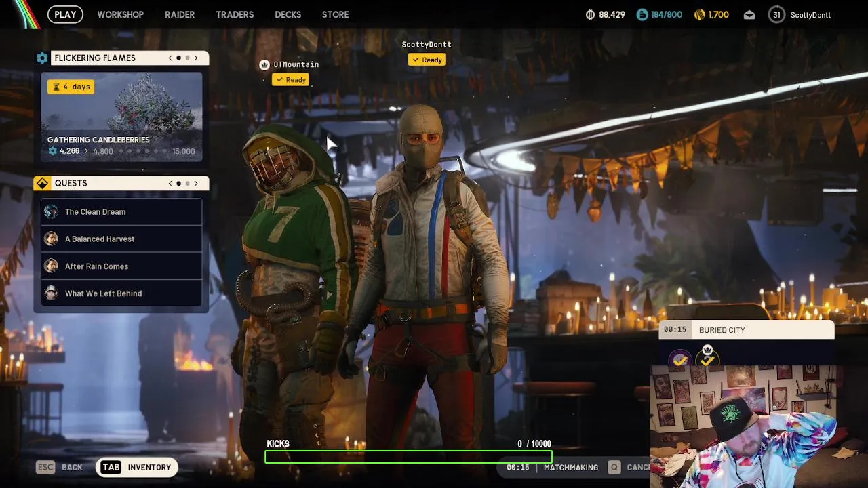This screenshot has width=868, height=488.
Task: Select second page dot in Flickering Flames header
Action: 187,58
